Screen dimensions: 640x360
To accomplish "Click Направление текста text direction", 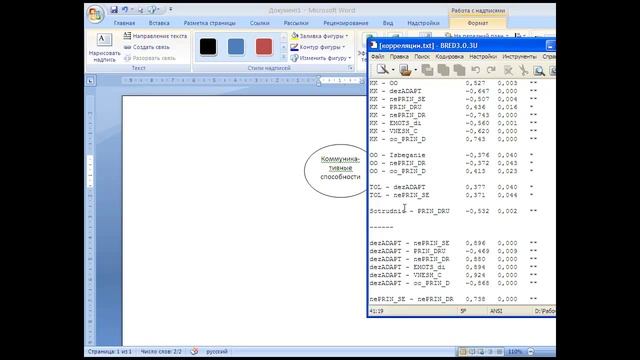I will (x=155, y=36).
